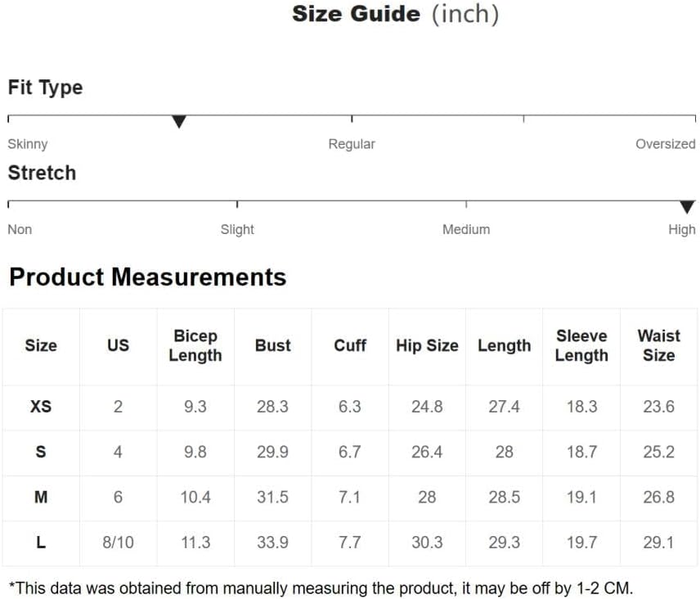700x599 pixels.
Task: Click the Medium stretch label
Action: pos(466,230)
